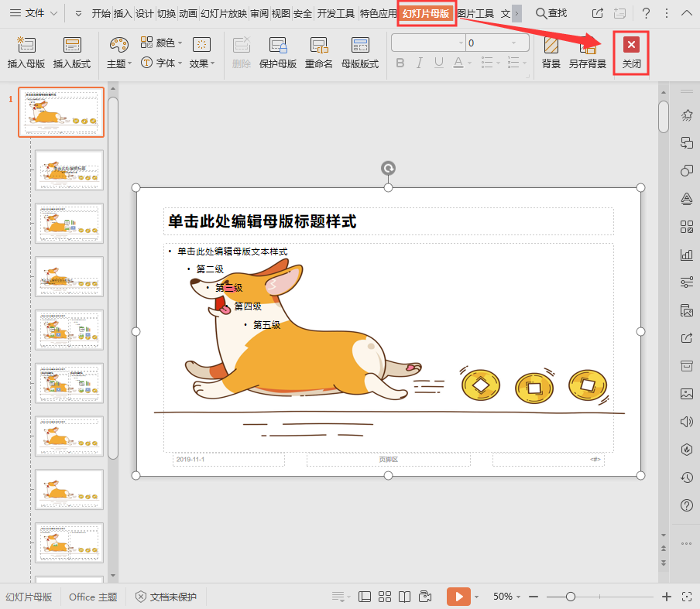Select the second layout thumbnail in panel
Viewport: 700px width, 609px height.
(x=70, y=170)
